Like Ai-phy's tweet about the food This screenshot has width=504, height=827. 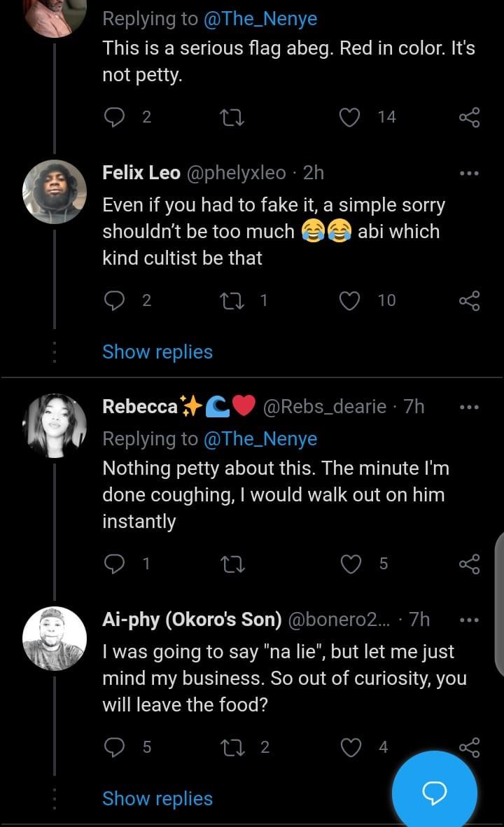pyautogui.click(x=349, y=747)
